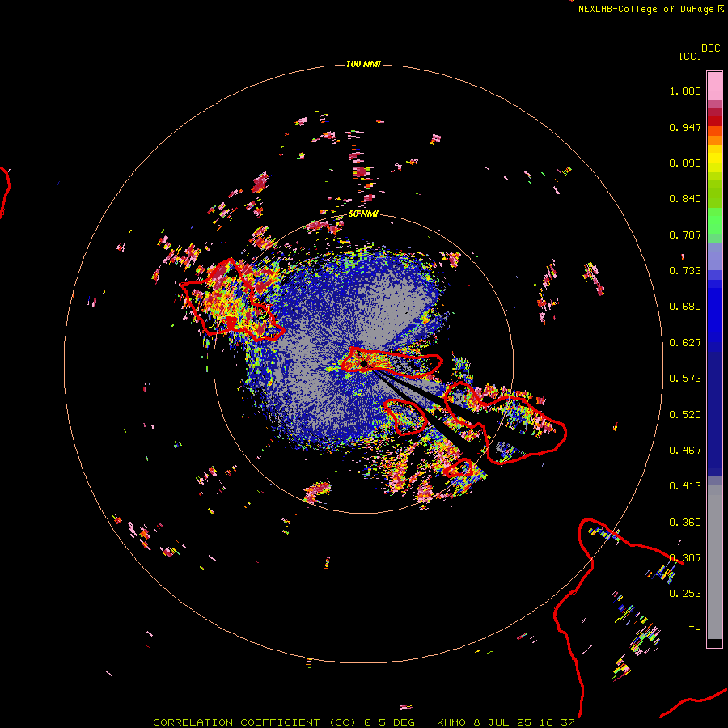Screen dimensions: 728x728
Task: Click the 0.467 value on the color scale
Action: pos(685,451)
